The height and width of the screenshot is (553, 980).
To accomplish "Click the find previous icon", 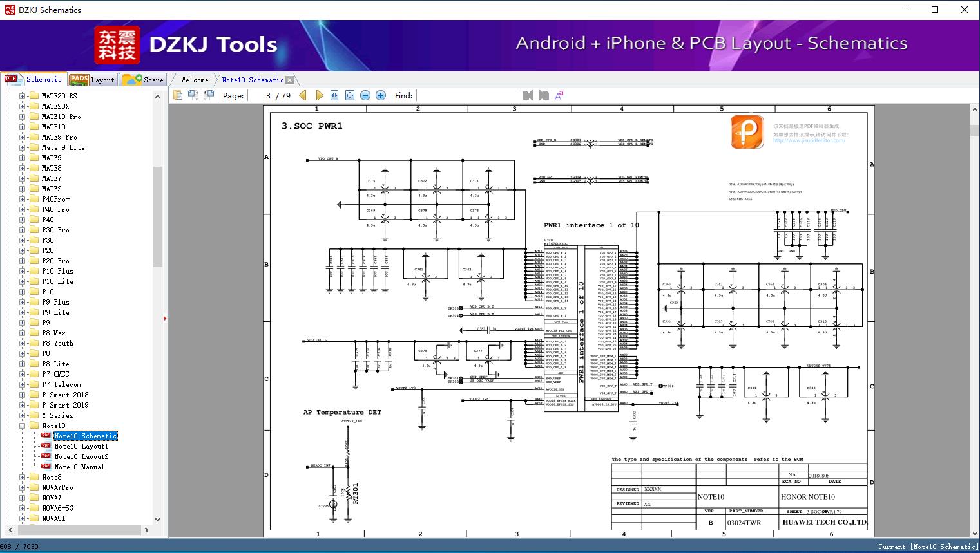I will tap(528, 95).
